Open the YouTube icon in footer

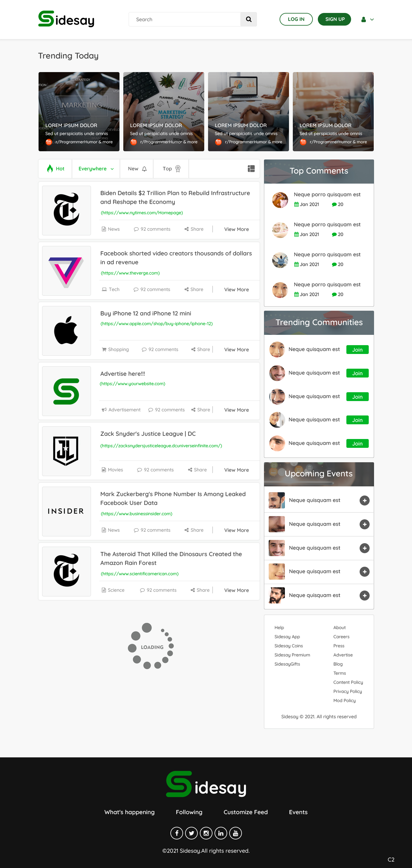tap(235, 833)
